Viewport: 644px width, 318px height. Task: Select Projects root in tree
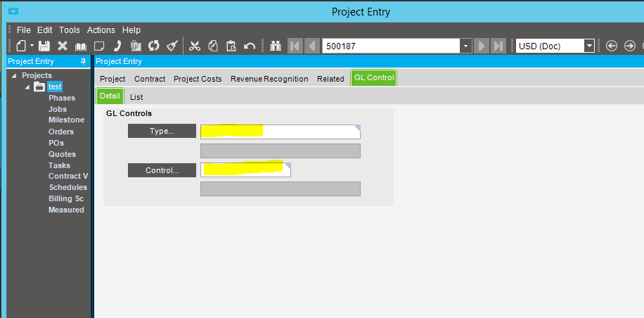coord(37,75)
